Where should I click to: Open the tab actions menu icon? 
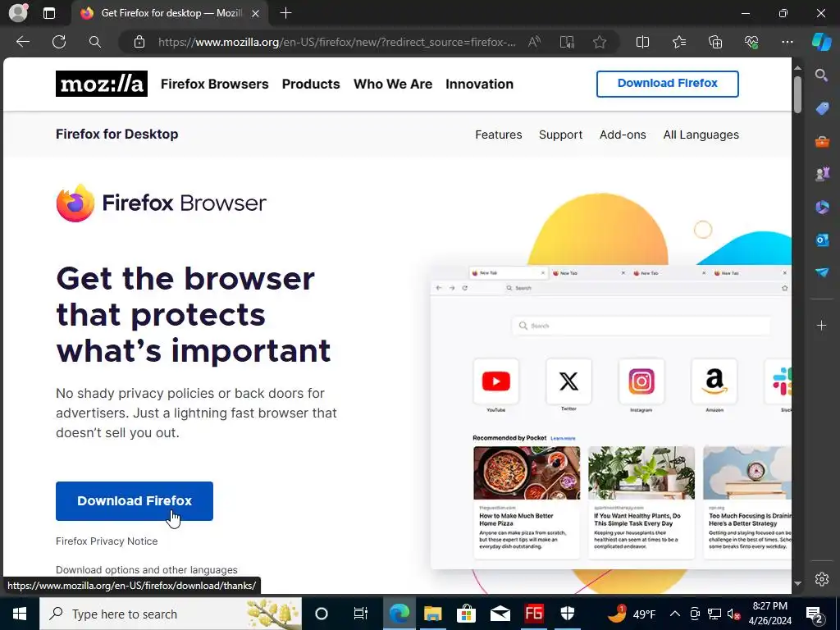(49, 13)
